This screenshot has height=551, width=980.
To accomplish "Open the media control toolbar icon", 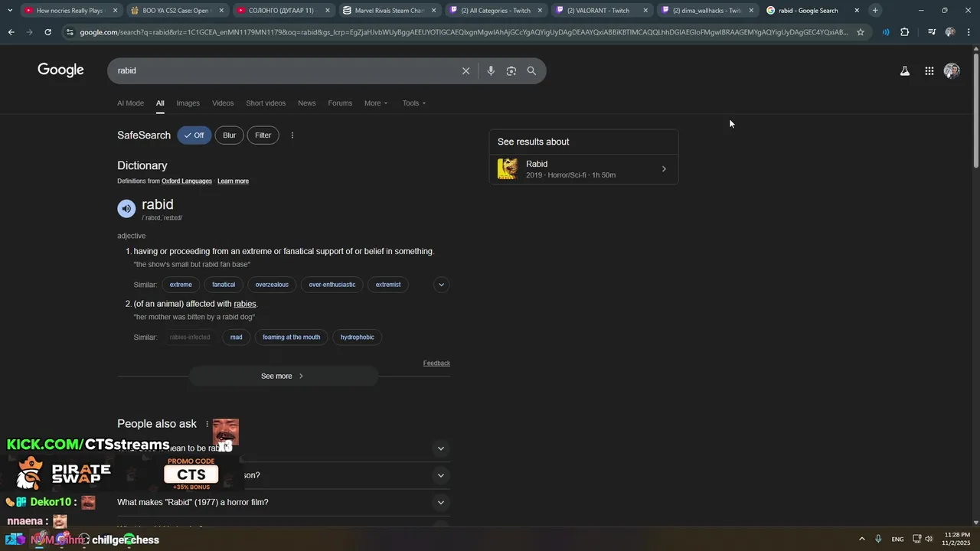I will [x=931, y=32].
